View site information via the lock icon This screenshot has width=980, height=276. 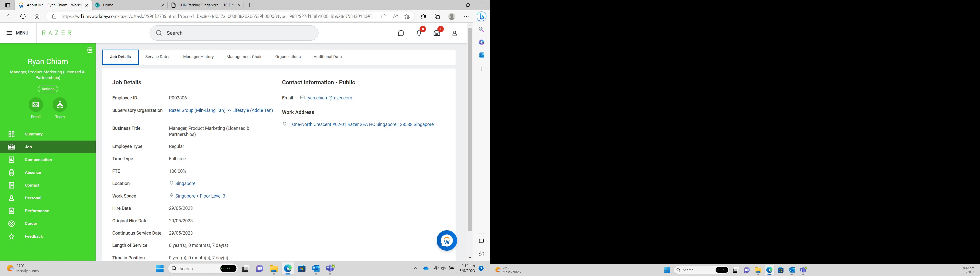click(x=54, y=16)
